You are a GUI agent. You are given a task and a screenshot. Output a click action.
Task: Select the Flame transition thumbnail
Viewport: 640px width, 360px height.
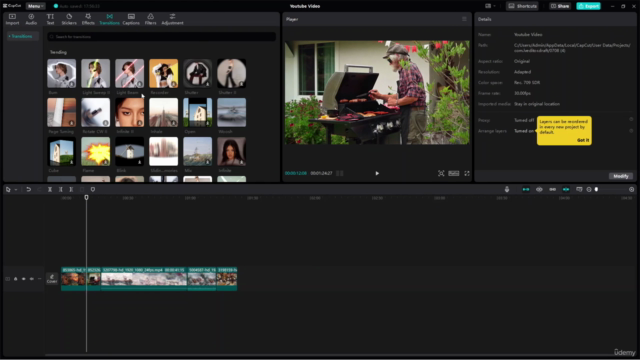[96, 151]
